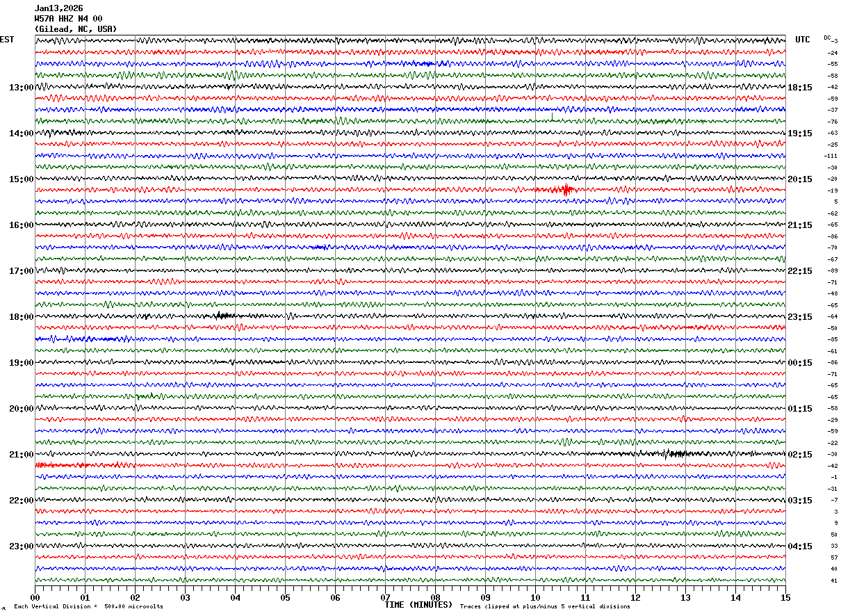Image resolution: width=841 pixels, height=616 pixels.
Task: Select the 13:00 EST time label
Action: [x=22, y=88]
